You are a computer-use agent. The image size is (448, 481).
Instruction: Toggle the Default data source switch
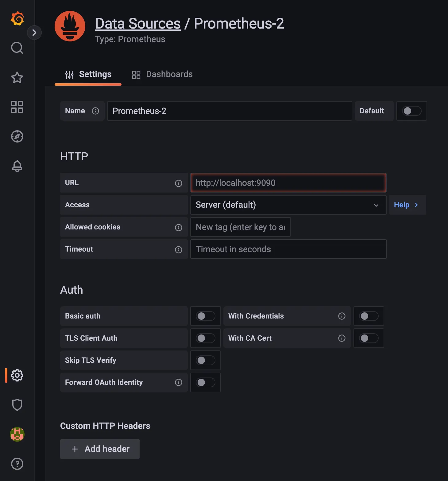click(411, 111)
